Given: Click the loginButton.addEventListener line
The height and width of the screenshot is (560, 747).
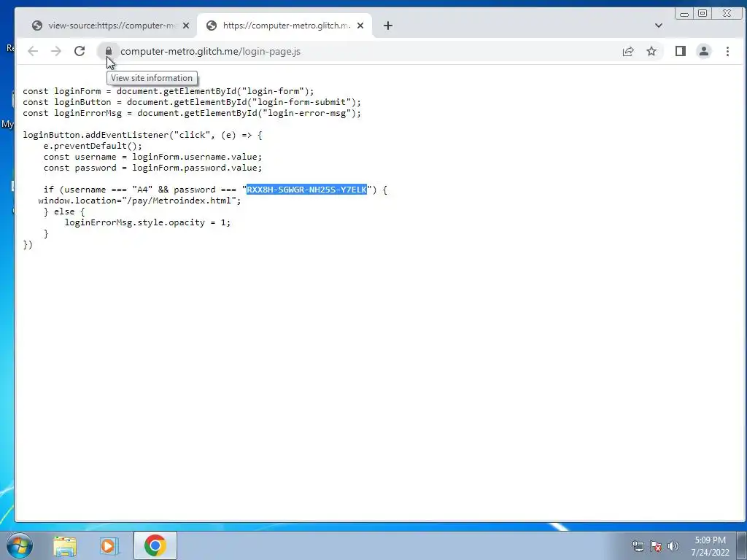Looking at the screenshot, I should coord(142,135).
